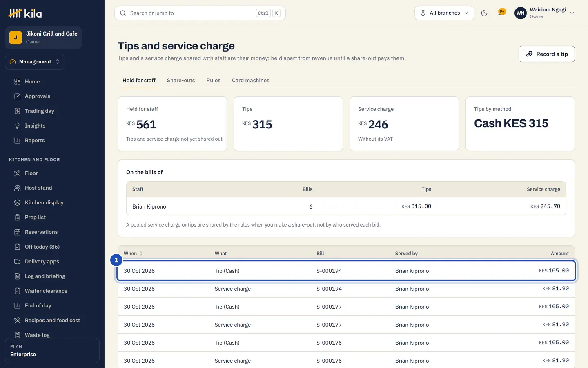This screenshot has height=368, width=588.
Task: Switch to the Card machines tab
Action: click(251, 80)
